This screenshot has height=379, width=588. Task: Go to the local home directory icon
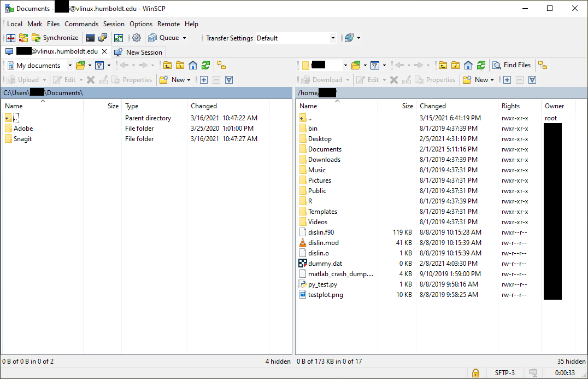coord(193,65)
